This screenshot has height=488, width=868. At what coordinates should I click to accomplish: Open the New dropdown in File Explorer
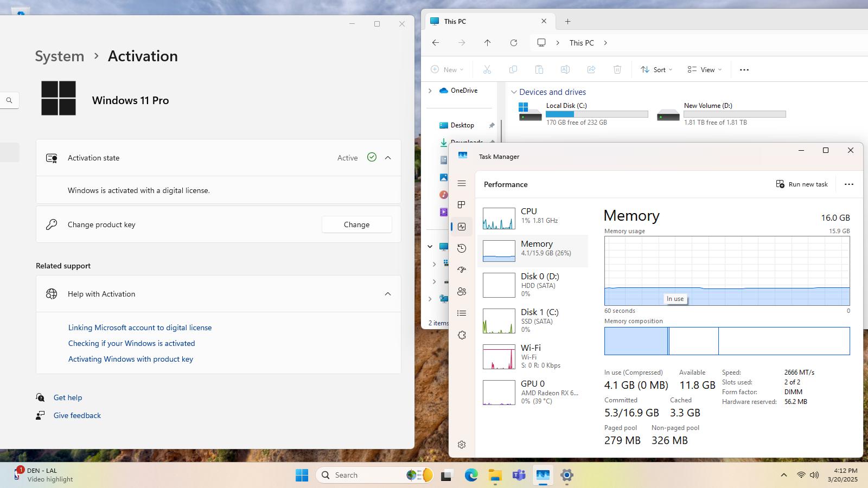click(x=447, y=70)
